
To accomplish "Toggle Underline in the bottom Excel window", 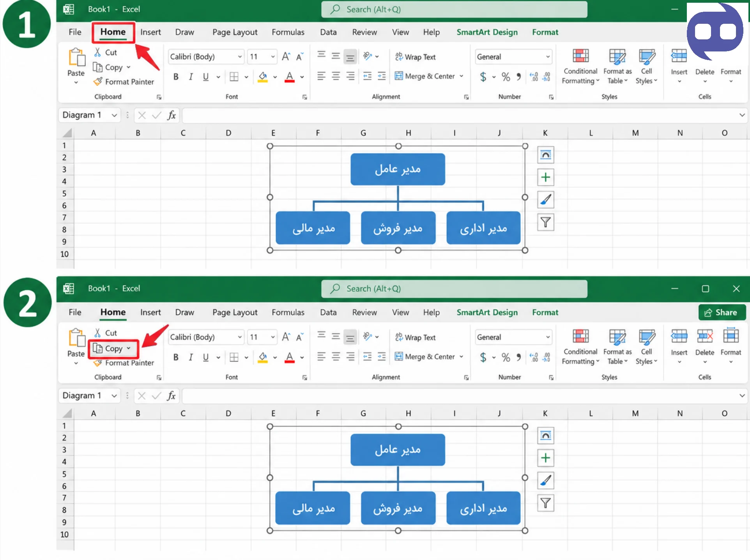I will [x=205, y=357].
